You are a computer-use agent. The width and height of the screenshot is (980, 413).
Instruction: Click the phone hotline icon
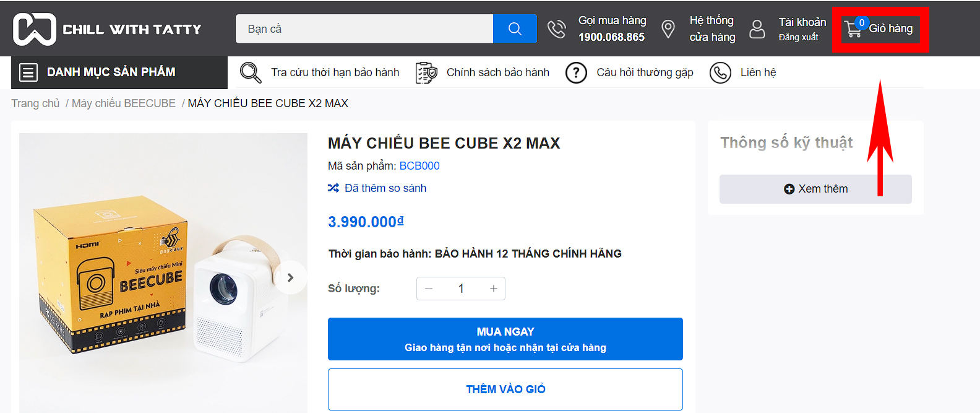click(x=557, y=29)
